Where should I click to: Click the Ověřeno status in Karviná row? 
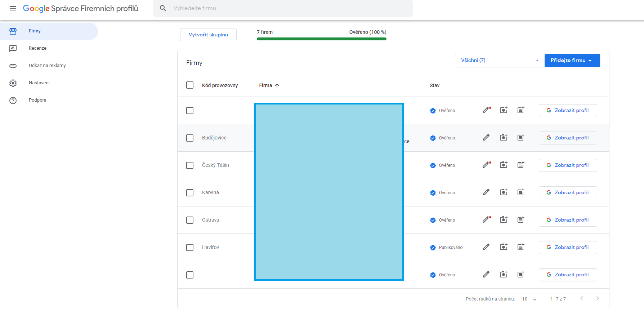tap(442, 193)
